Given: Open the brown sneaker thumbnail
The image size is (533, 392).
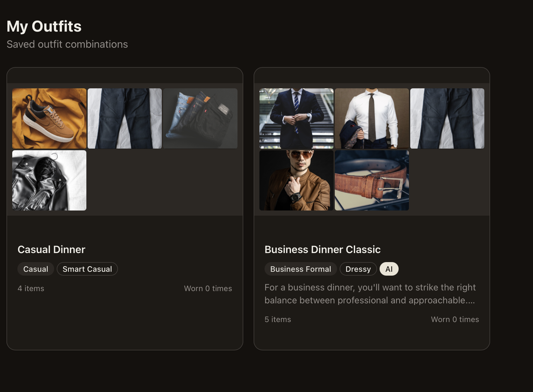Looking at the screenshot, I should 49,118.
